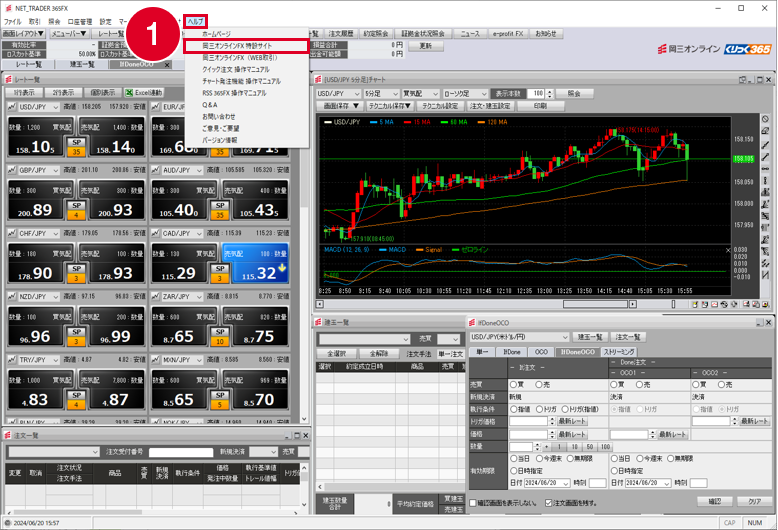
Task: Click first icon in chart bottom-right icon row
Action: pos(695,304)
